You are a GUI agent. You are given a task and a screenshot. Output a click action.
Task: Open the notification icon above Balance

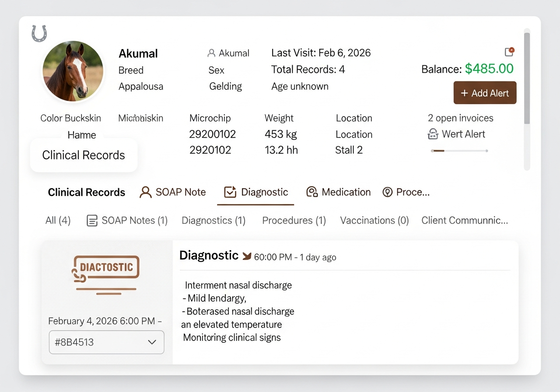pyautogui.click(x=509, y=52)
